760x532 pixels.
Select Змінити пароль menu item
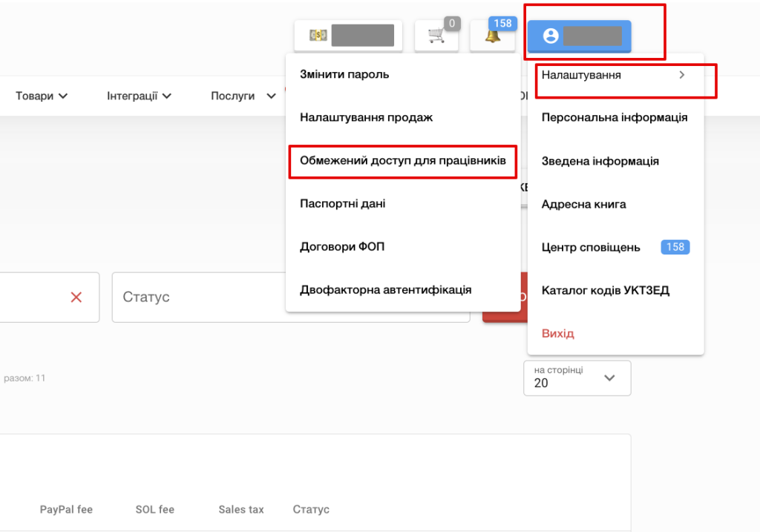click(344, 74)
